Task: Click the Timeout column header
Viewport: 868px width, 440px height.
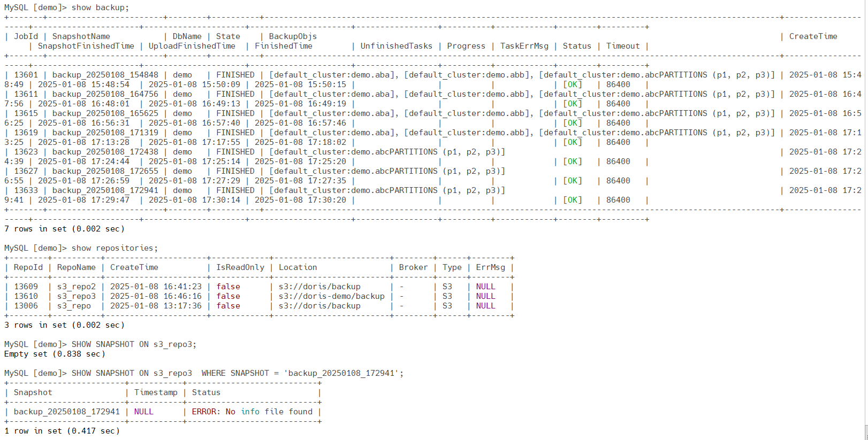Action: (x=623, y=46)
